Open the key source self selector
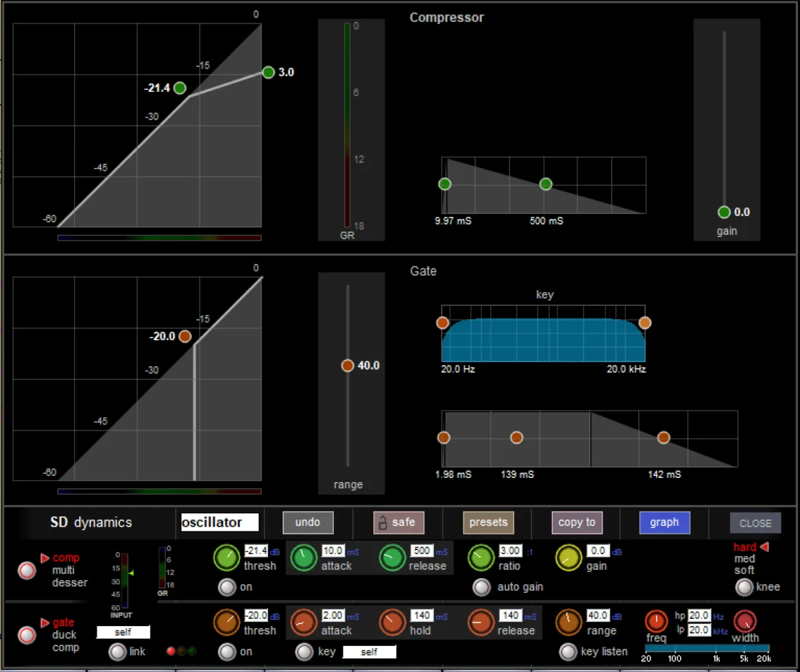This screenshot has width=800, height=672. 369,652
